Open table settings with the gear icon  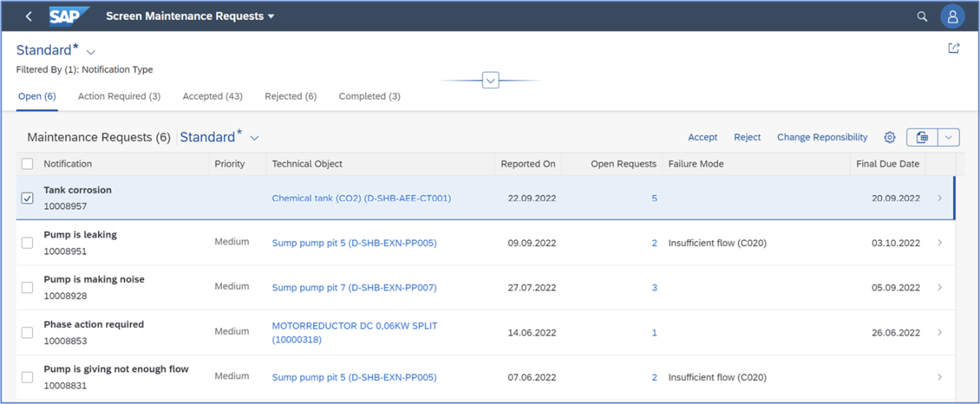(x=889, y=137)
